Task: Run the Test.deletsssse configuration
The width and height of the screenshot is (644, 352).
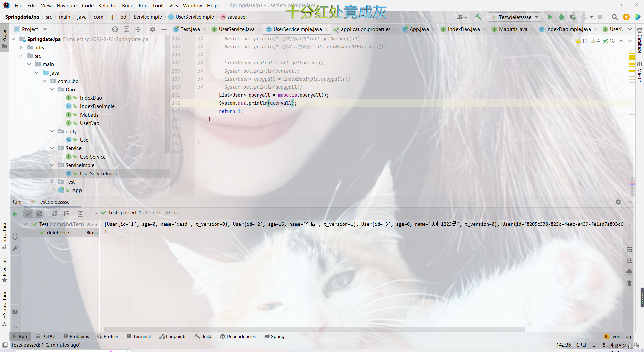Action: [x=550, y=17]
